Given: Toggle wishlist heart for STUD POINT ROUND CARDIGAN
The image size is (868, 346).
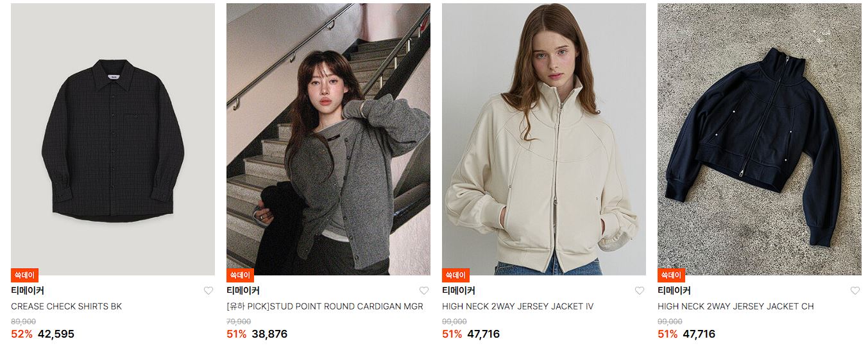Looking at the screenshot, I should 424,291.
